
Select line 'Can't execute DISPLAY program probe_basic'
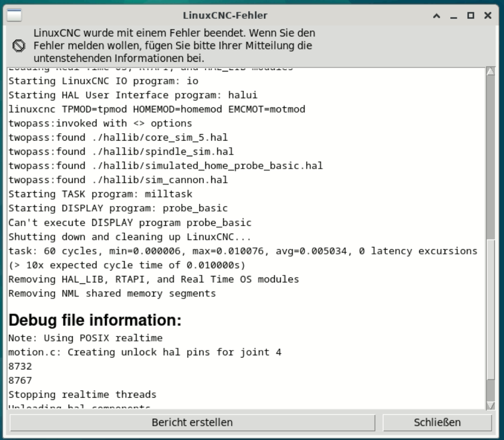pos(130,223)
